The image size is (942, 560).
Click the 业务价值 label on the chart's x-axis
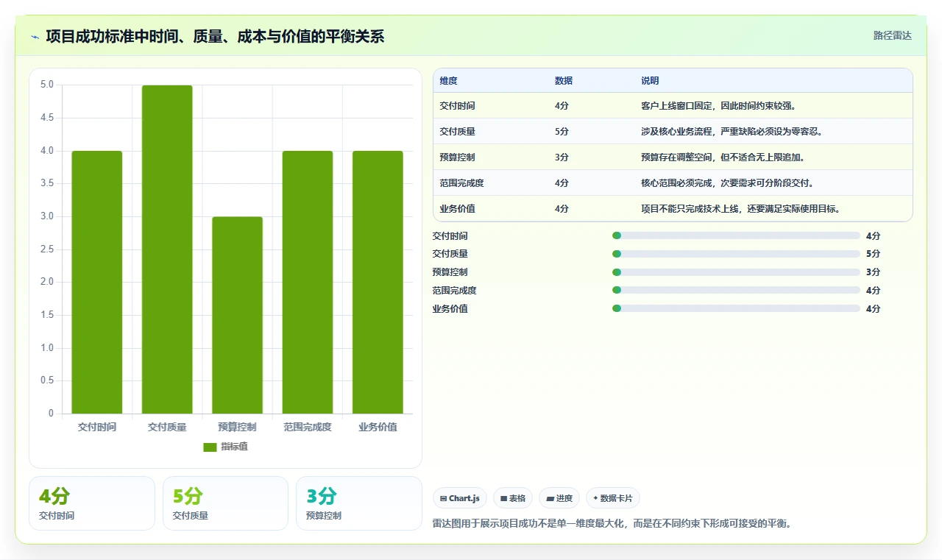[378, 427]
